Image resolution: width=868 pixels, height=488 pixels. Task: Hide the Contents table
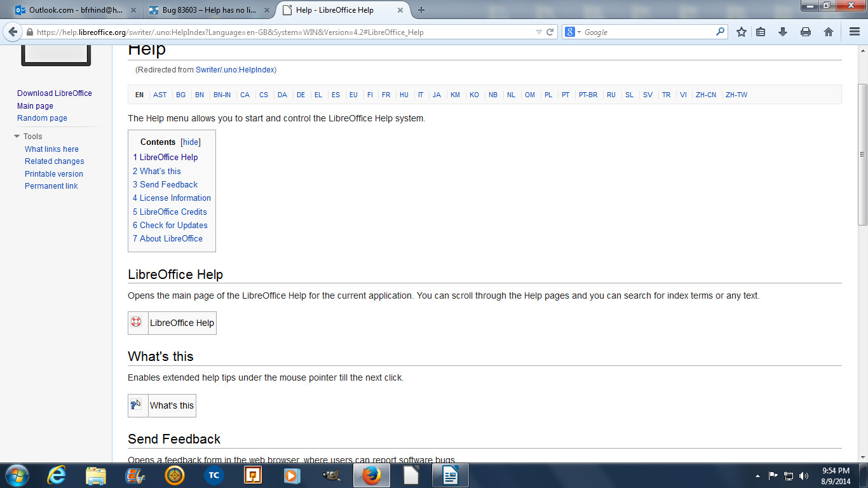[191, 142]
